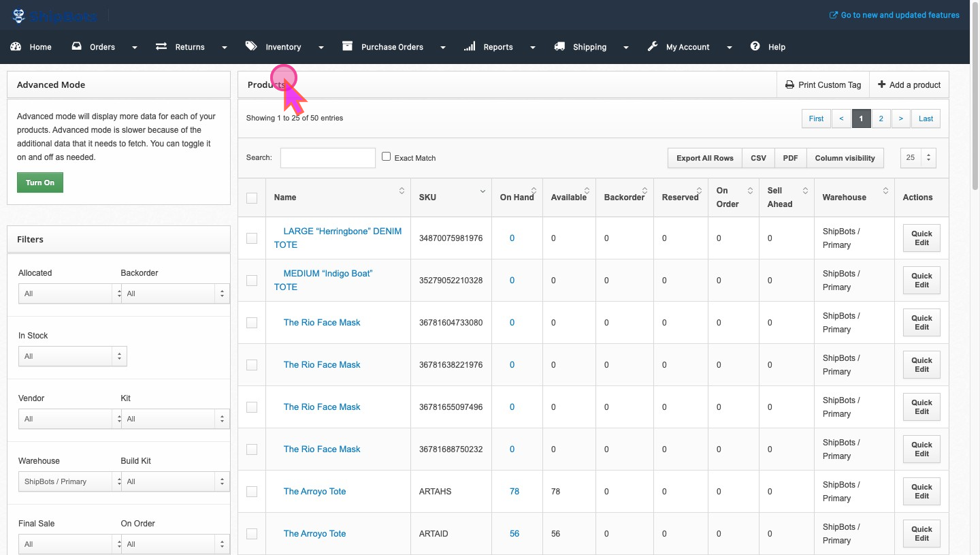Viewport: 980px width, 555px height.
Task: Open the Kit filter dropdown
Action: pos(175,419)
